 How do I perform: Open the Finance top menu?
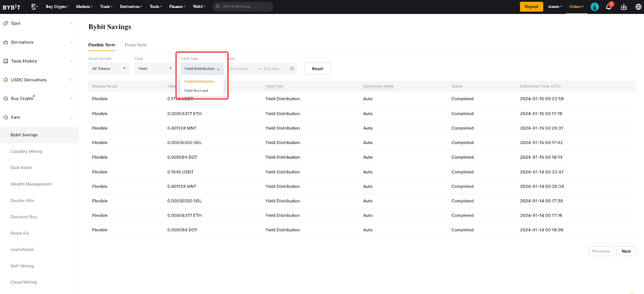(x=177, y=7)
